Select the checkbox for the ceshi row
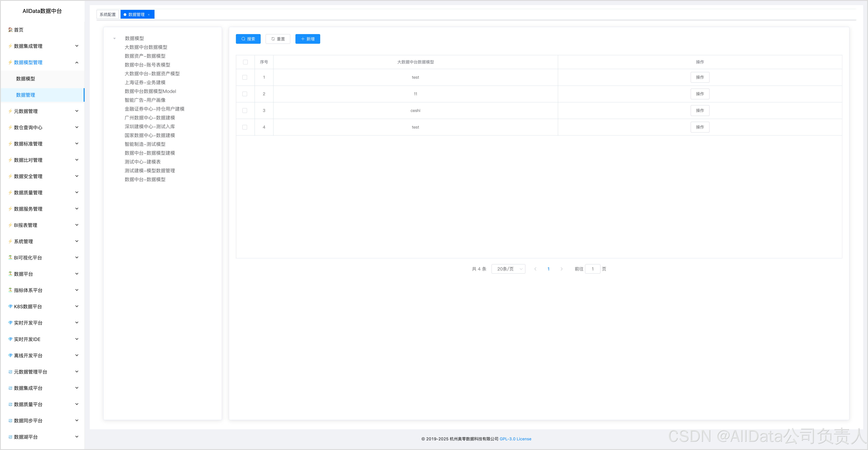This screenshot has width=868, height=450. 245,111
